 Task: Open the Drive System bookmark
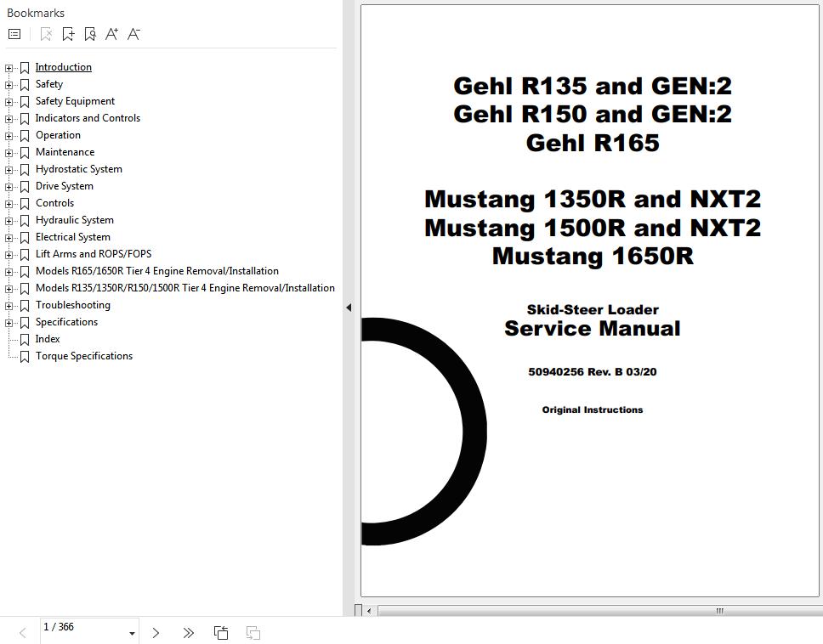(65, 186)
